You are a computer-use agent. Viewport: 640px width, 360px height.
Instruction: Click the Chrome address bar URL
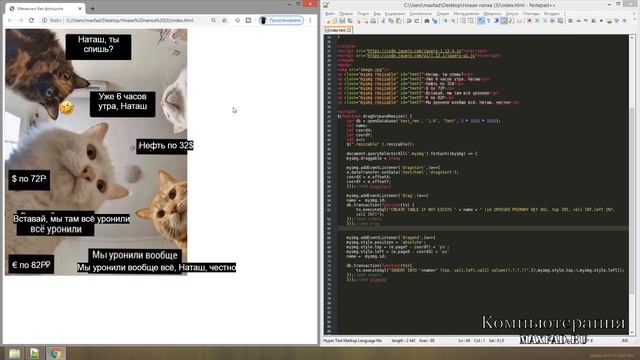tap(130, 20)
